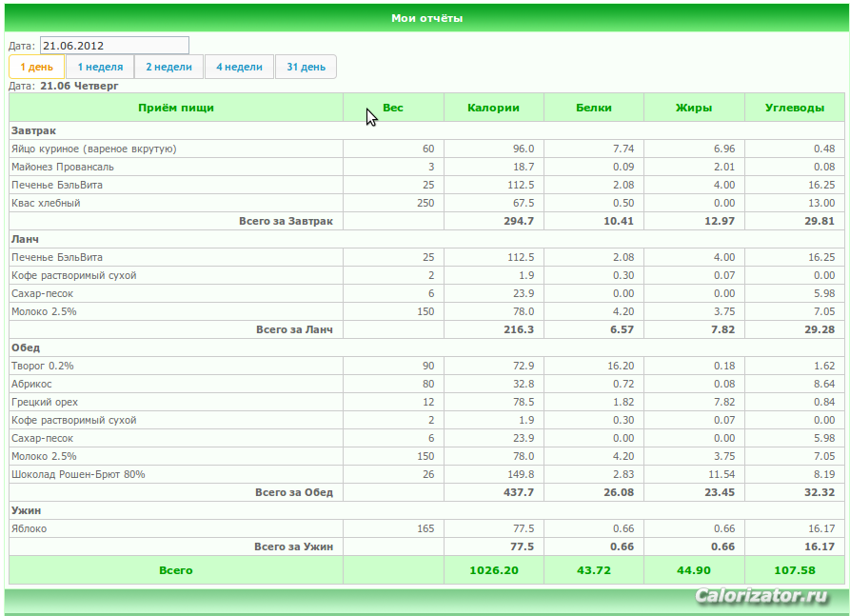Click the "Квас хлебный" food name

pyautogui.click(x=46, y=203)
